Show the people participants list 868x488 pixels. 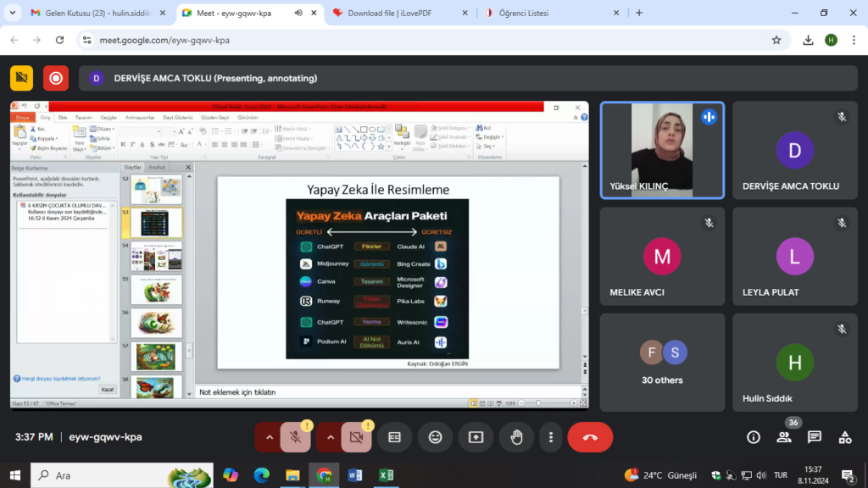click(x=784, y=437)
